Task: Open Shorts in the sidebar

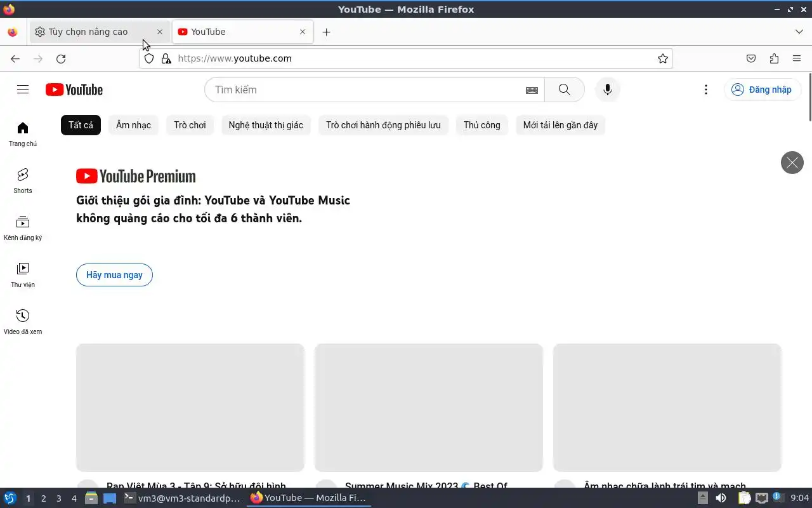Action: pyautogui.click(x=23, y=181)
